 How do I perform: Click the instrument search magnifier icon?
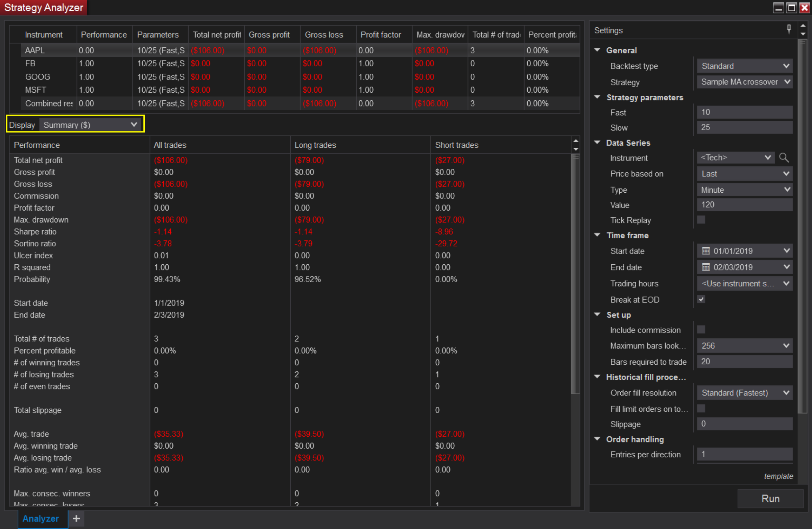pos(784,158)
